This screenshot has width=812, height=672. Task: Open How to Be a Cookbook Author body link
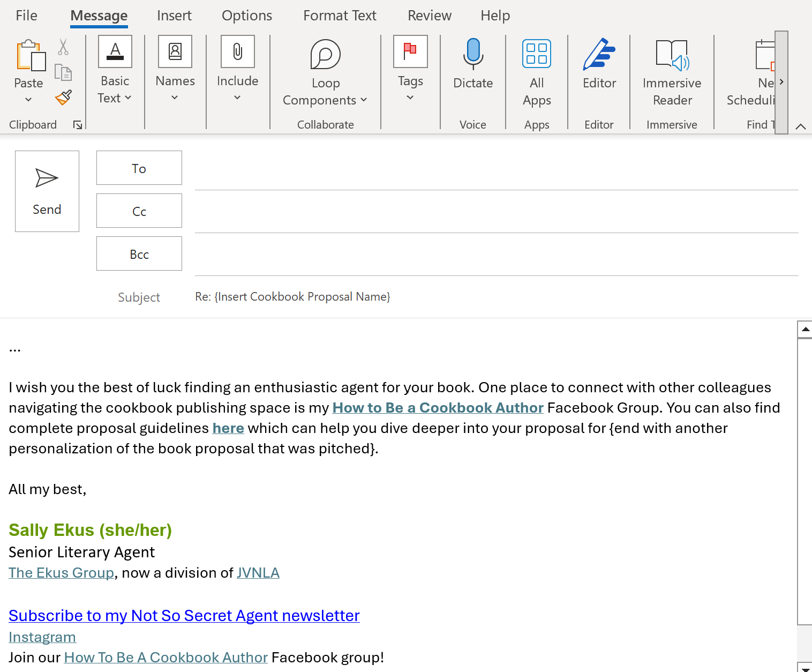438,408
